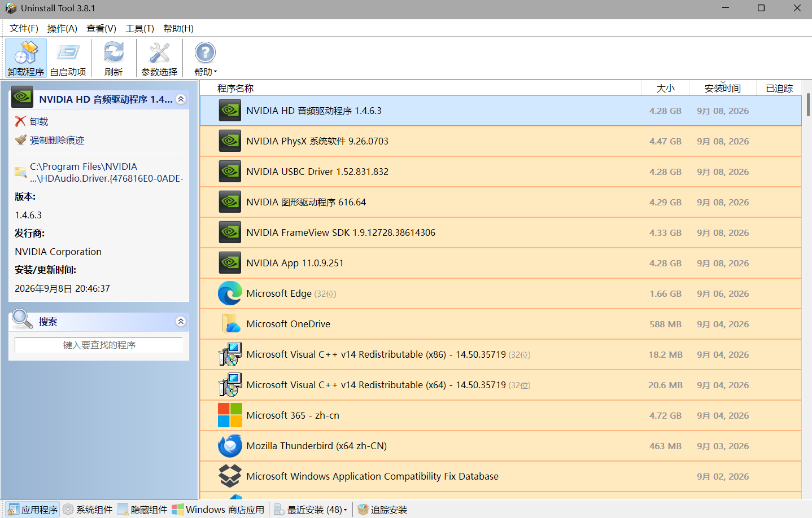Viewport: 812px width, 518px height.
Task: Click the 强制删除痕迹 link
Action: 57,141
